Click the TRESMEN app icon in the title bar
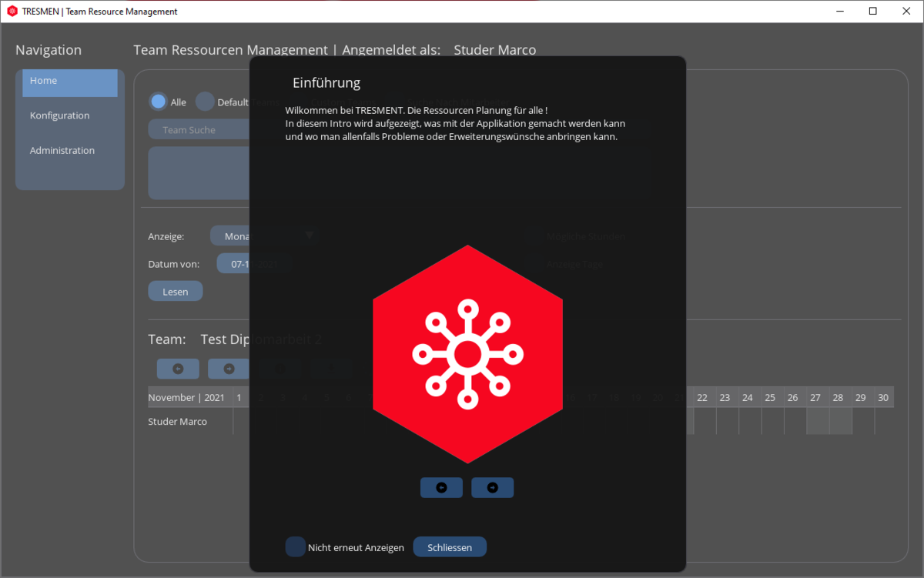924x578 pixels. coord(12,12)
